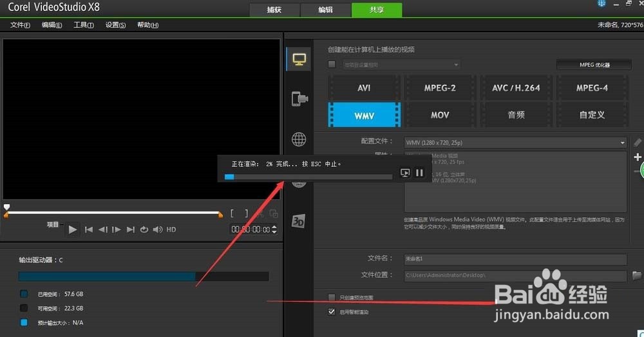Viewport: 644px width, 337px height.
Task: Pause the rendering with the pause icon
Action: point(419,173)
